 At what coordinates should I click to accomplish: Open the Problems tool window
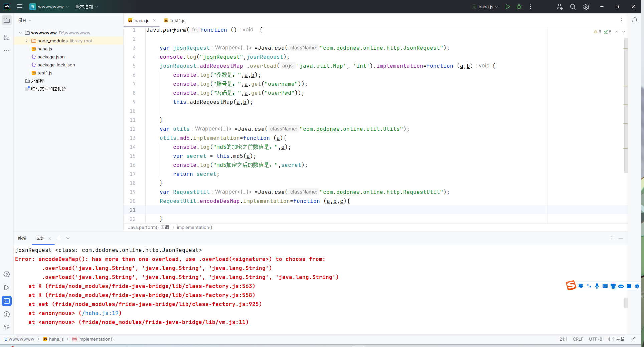click(x=7, y=314)
